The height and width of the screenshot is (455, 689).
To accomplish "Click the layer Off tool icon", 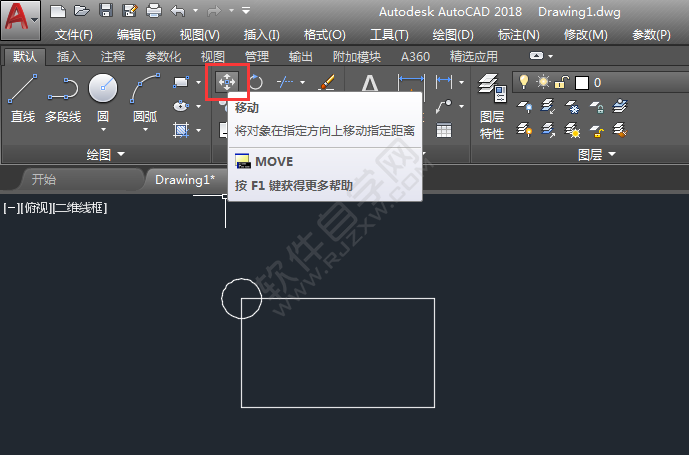I will pos(525,106).
